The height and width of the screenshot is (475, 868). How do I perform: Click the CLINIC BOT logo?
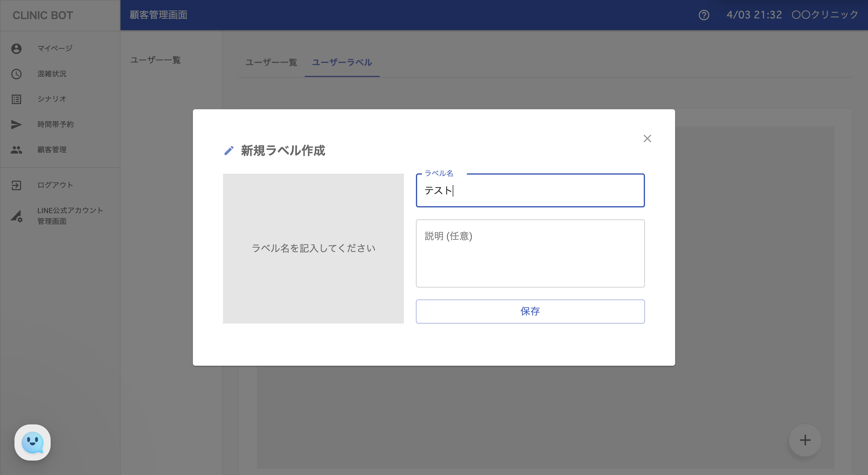tap(43, 15)
